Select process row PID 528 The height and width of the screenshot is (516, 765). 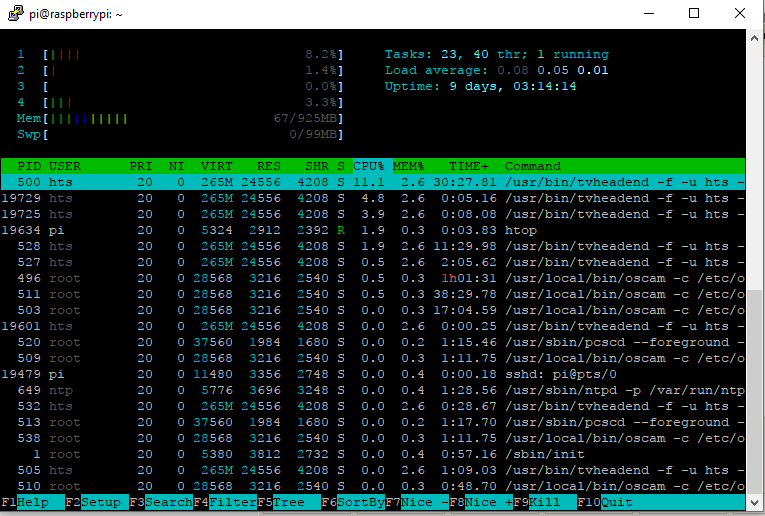(373, 246)
